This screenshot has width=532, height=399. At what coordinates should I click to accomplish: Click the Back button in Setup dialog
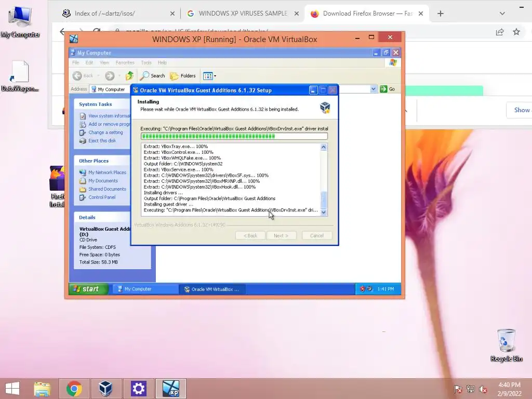coord(250,235)
